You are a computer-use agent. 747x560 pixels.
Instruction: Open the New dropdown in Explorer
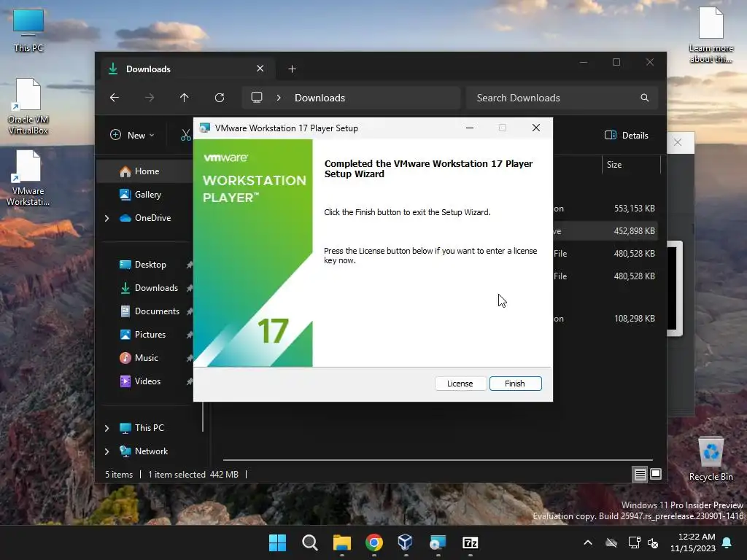tap(133, 135)
